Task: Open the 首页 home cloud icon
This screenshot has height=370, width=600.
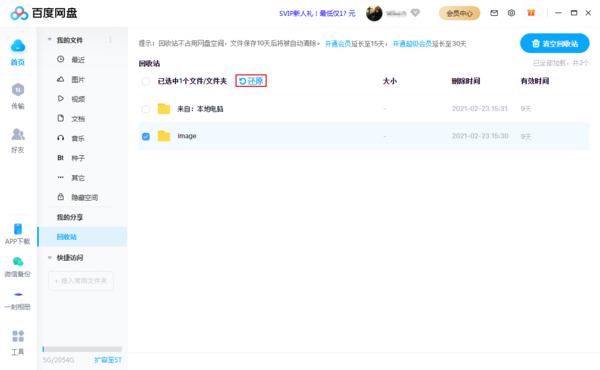Action: coord(18,46)
